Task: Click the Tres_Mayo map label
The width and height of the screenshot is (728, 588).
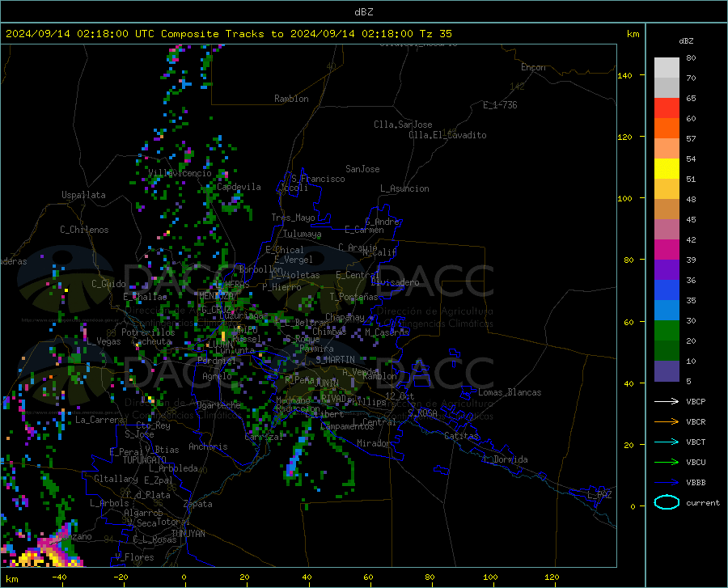Action: click(293, 218)
